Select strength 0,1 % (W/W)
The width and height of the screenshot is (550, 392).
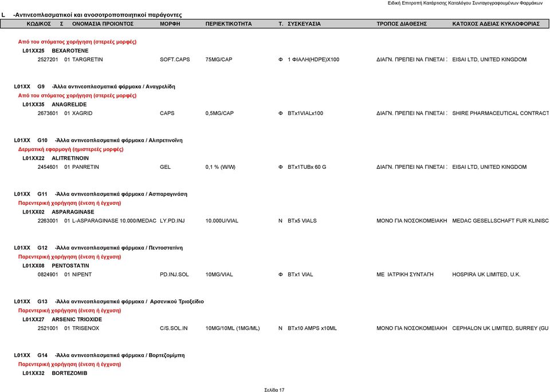click(x=220, y=167)
